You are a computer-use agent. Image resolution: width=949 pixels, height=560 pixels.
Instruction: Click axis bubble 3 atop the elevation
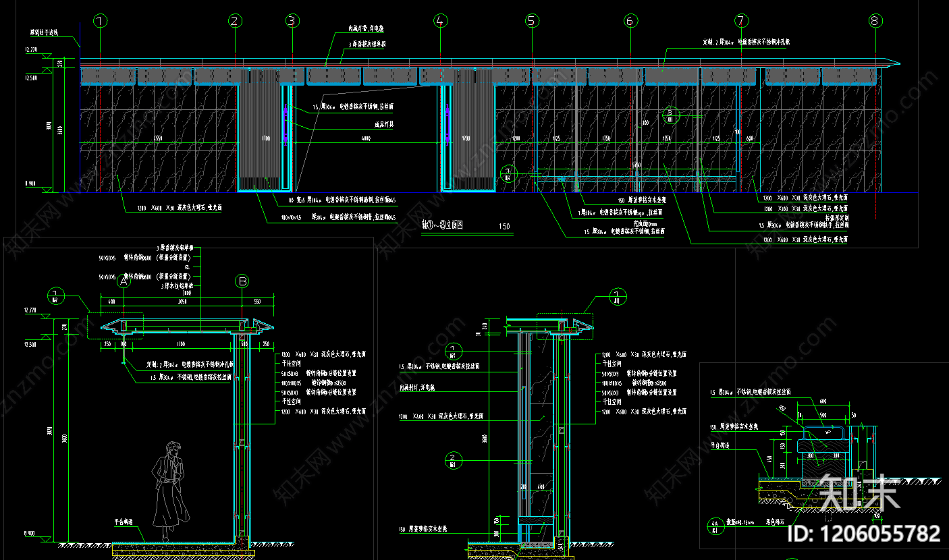(x=292, y=21)
